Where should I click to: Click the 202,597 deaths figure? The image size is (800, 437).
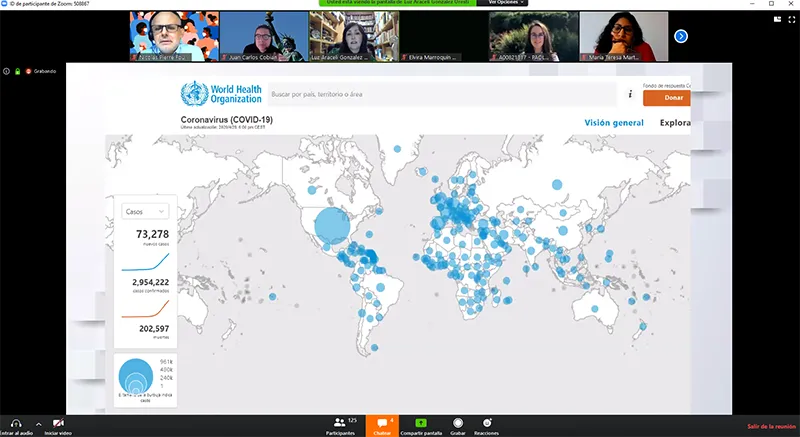154,329
